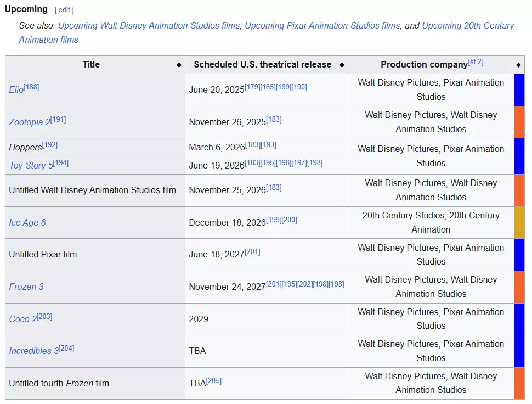Click the March 6, 2026 date text
This screenshot has width=532, height=404.
click(217, 147)
